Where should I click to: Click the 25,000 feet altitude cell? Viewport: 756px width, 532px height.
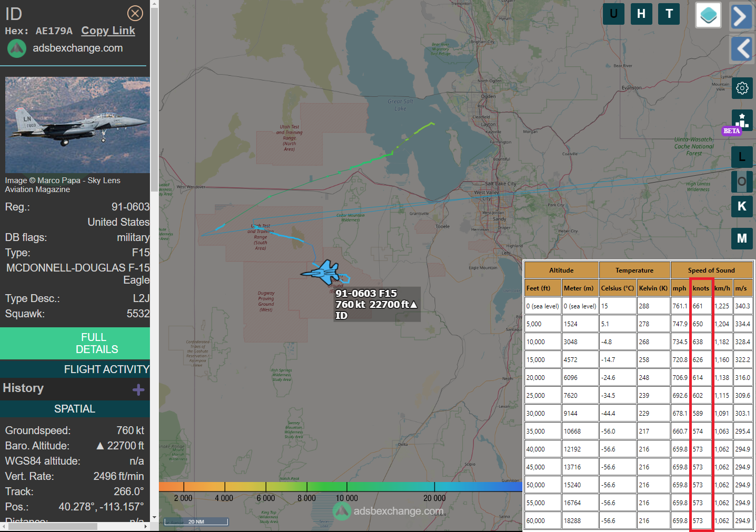click(x=543, y=395)
